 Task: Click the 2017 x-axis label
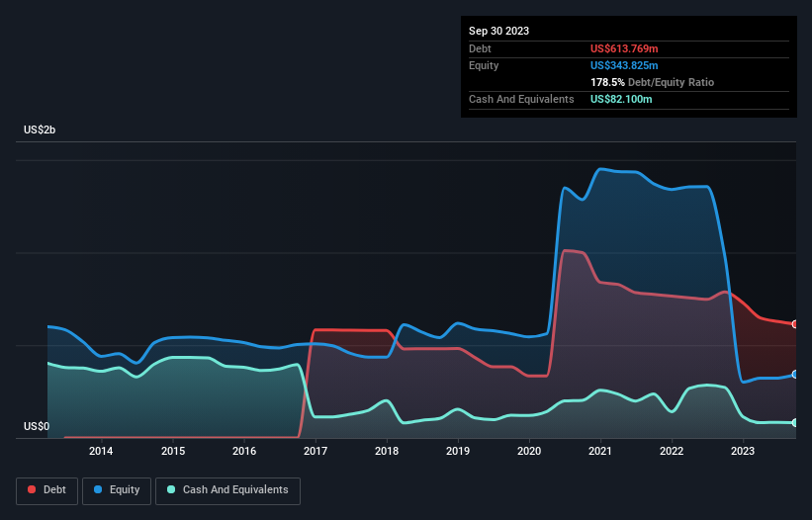pyautogui.click(x=316, y=451)
